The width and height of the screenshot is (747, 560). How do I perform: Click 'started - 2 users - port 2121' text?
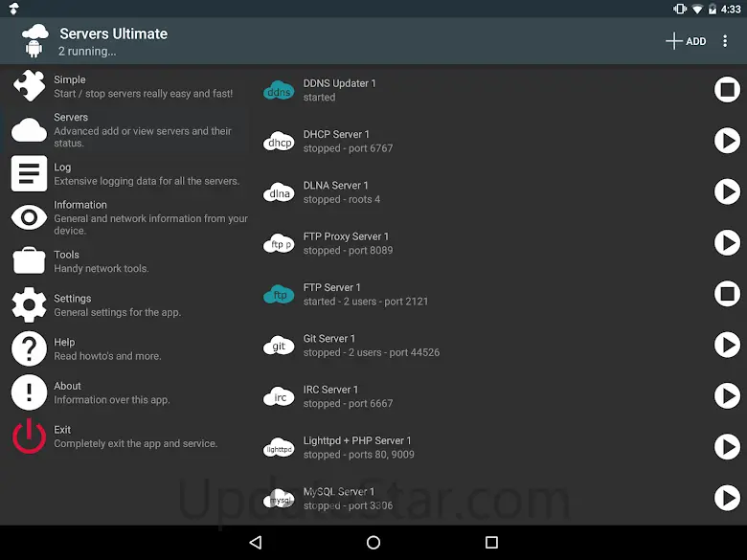click(x=366, y=302)
